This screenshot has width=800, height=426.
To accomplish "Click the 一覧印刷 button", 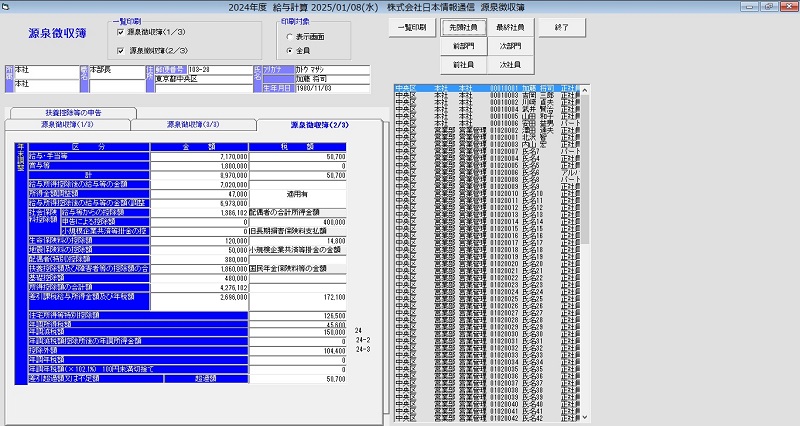I will [x=411, y=27].
